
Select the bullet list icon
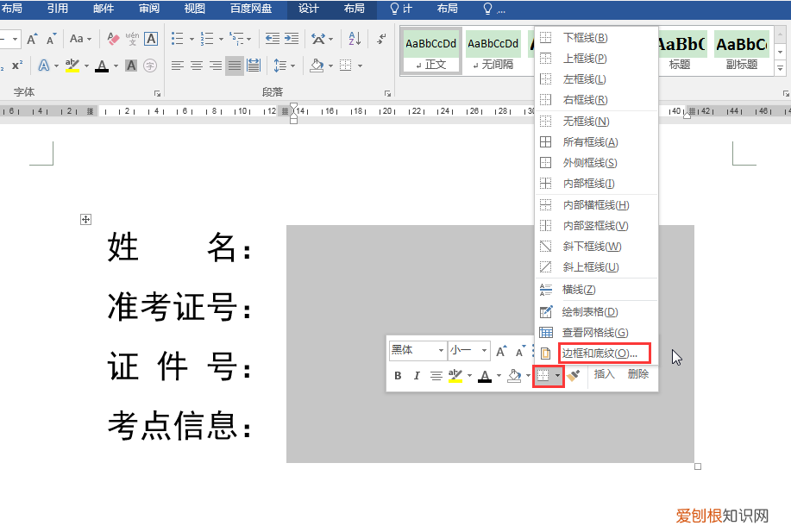pos(177,38)
